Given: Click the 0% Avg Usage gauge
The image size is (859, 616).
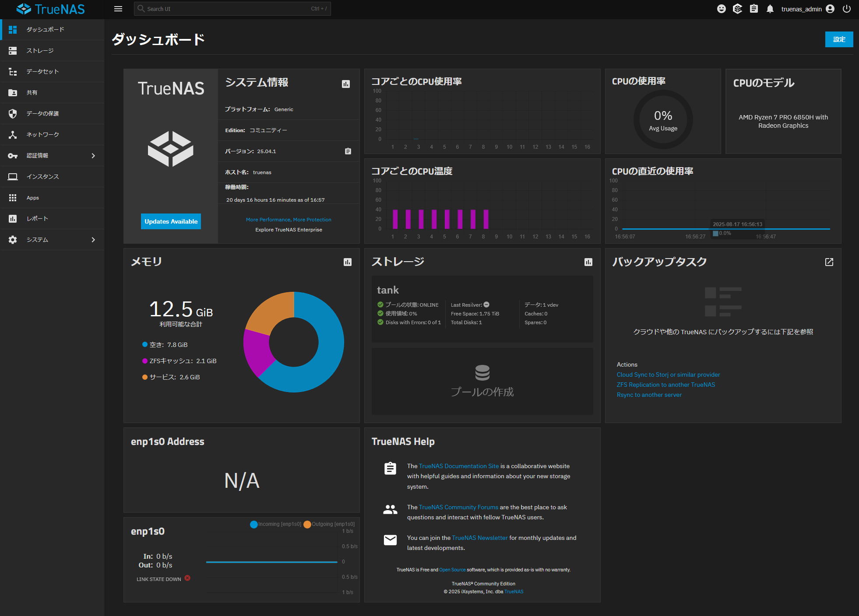Looking at the screenshot, I should (663, 120).
